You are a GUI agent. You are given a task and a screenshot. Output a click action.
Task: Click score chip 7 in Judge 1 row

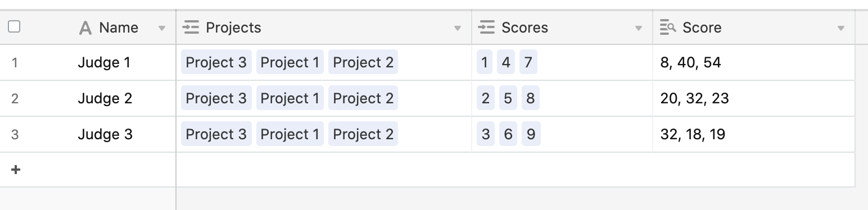[528, 62]
